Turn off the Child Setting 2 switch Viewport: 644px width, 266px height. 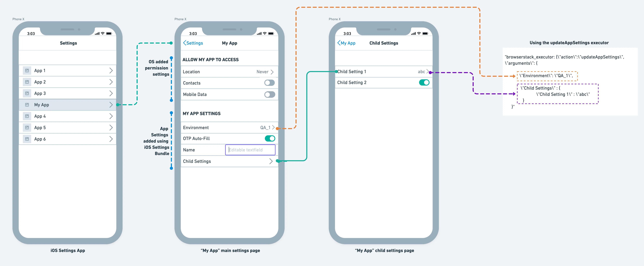coord(424,83)
